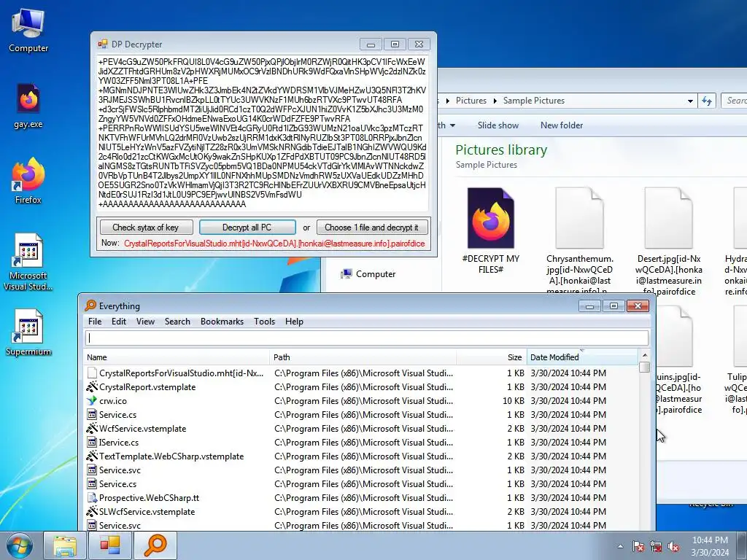Click the CrystalReportsForVisualStudio.mht file icon
The width and height of the screenshot is (747, 560).
[92, 373]
